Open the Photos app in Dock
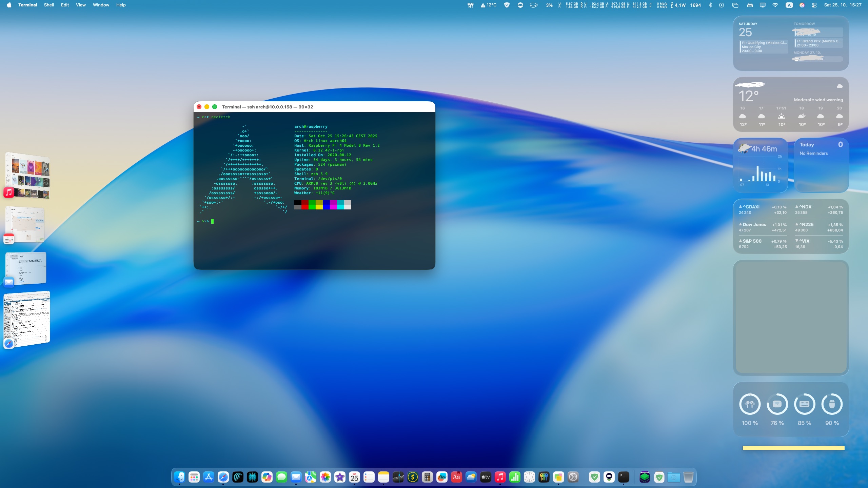 coord(325,477)
